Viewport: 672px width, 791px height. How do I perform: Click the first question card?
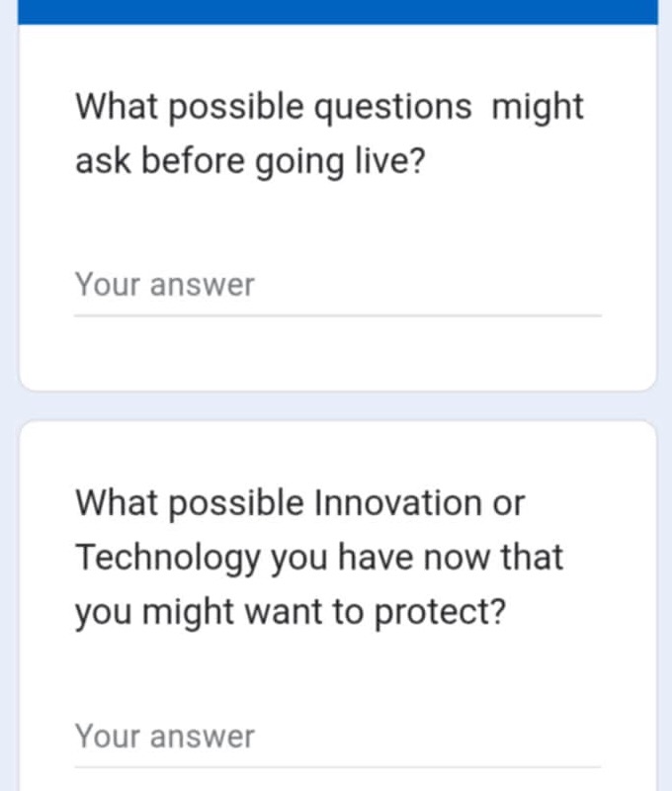coord(336,198)
